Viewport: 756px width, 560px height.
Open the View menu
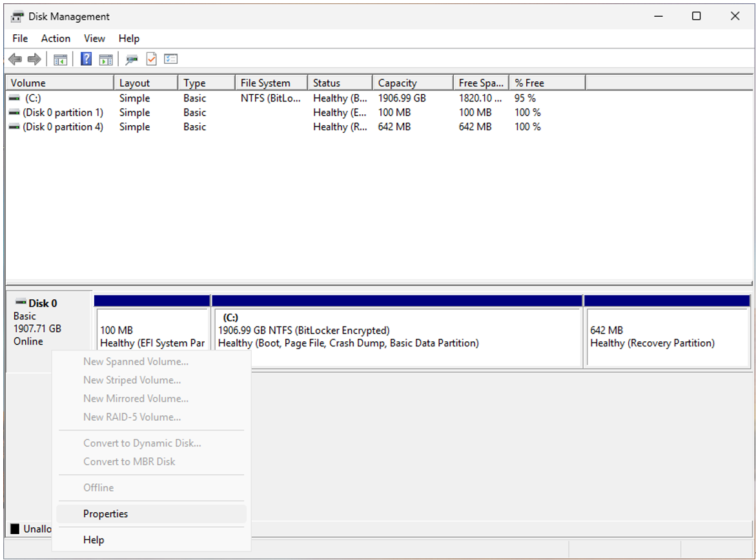pos(94,39)
